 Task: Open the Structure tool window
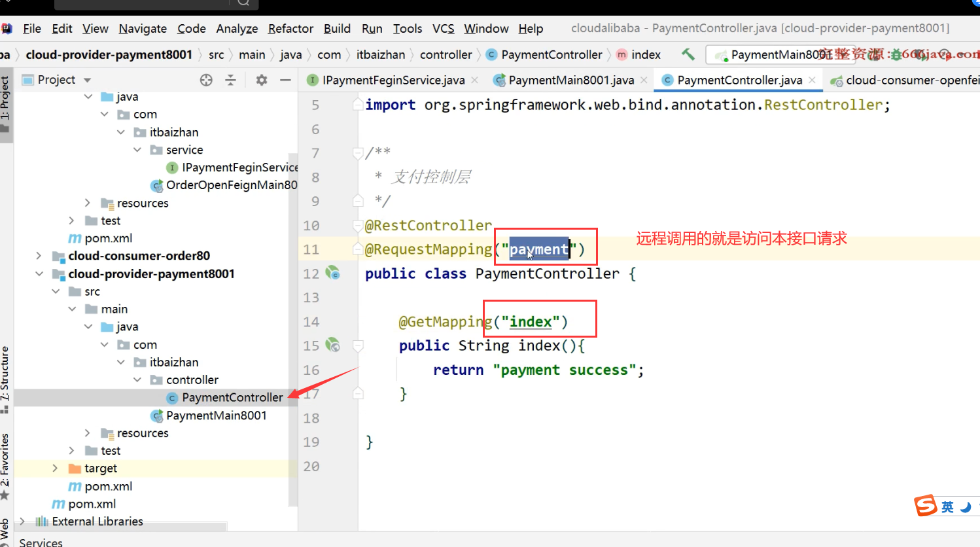(5, 379)
